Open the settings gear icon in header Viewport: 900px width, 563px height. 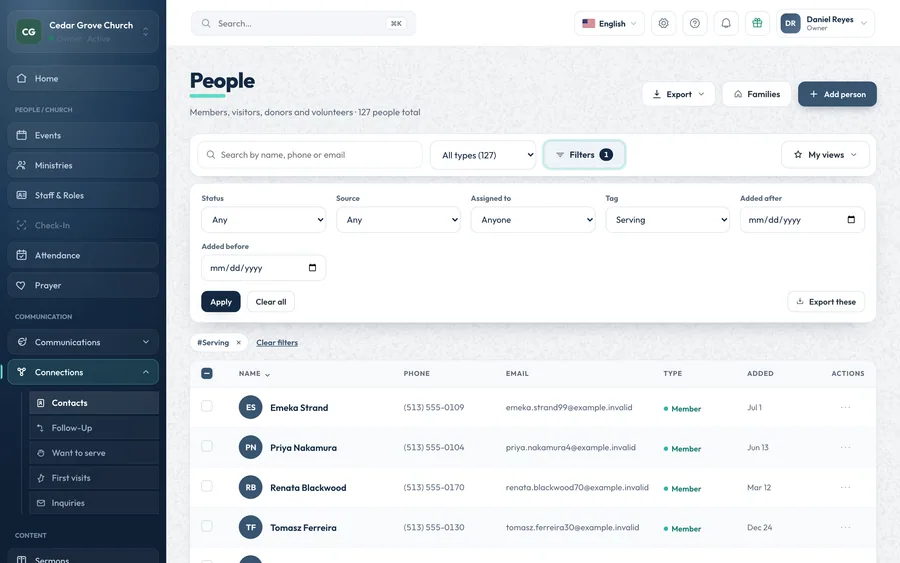664,24
